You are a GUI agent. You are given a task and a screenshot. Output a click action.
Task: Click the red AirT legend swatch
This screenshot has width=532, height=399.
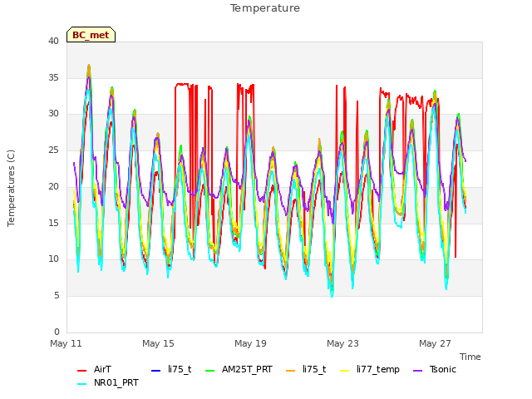tap(81, 370)
